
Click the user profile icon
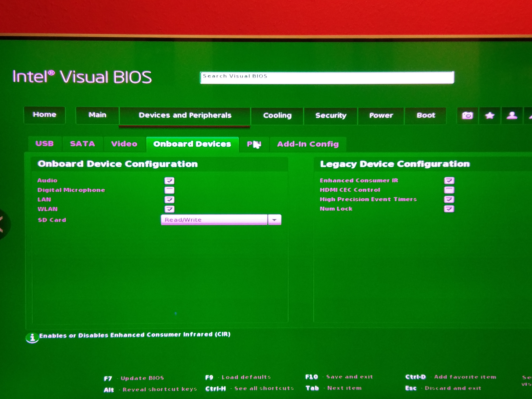(512, 116)
